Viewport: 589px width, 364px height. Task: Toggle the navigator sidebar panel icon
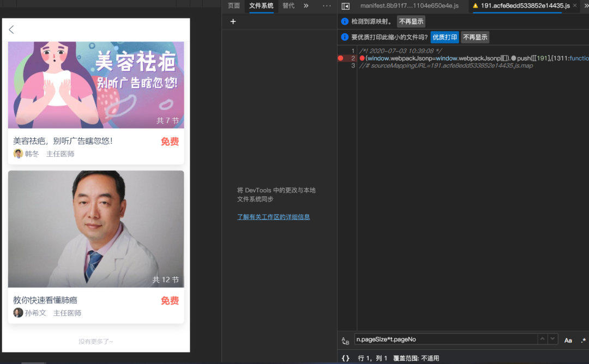pyautogui.click(x=346, y=6)
